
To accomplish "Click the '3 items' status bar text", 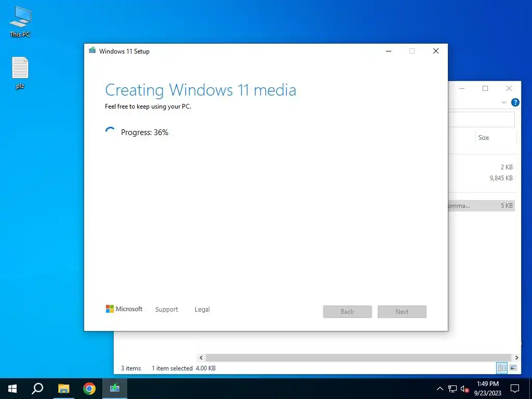I will [x=131, y=368].
